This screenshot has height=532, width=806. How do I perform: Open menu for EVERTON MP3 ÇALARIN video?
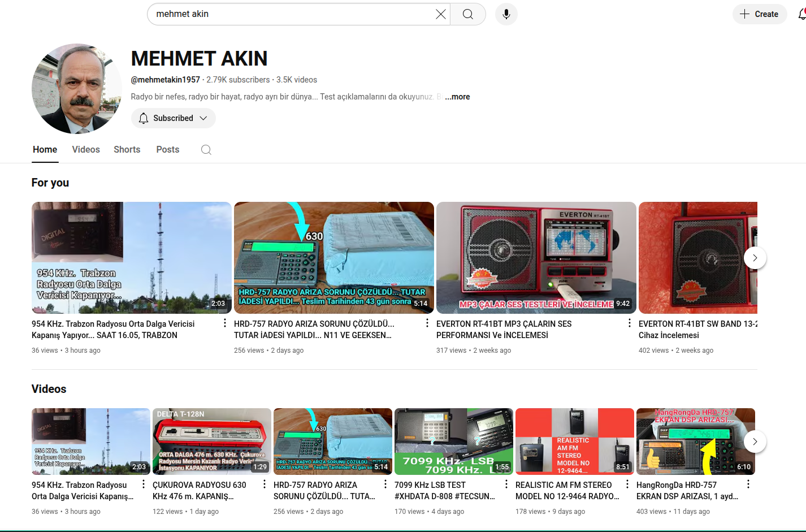pos(630,323)
